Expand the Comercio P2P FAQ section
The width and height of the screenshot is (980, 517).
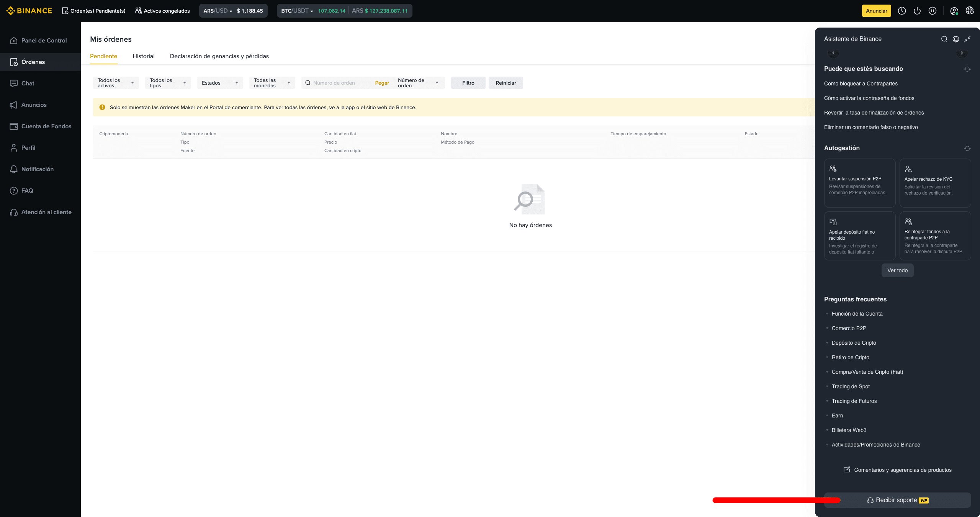pos(849,328)
